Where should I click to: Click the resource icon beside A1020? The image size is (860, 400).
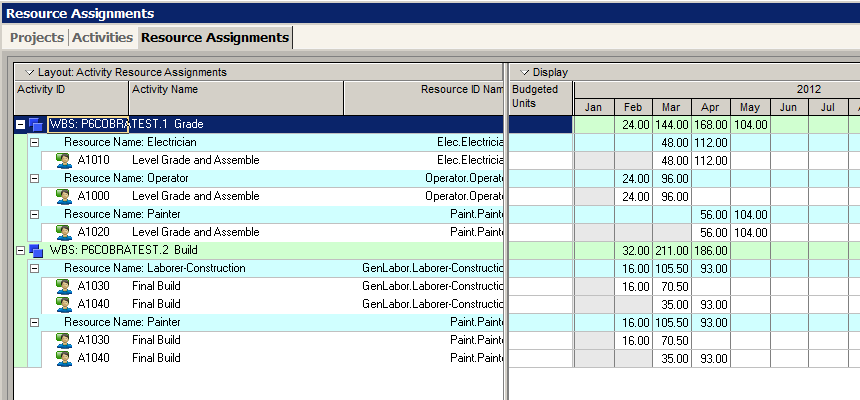coord(64,232)
